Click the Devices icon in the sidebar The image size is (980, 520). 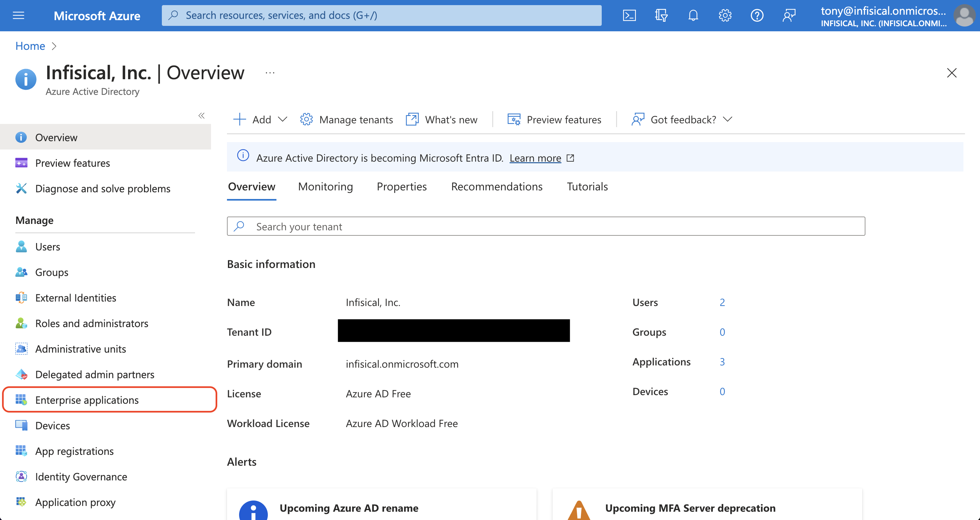21,425
